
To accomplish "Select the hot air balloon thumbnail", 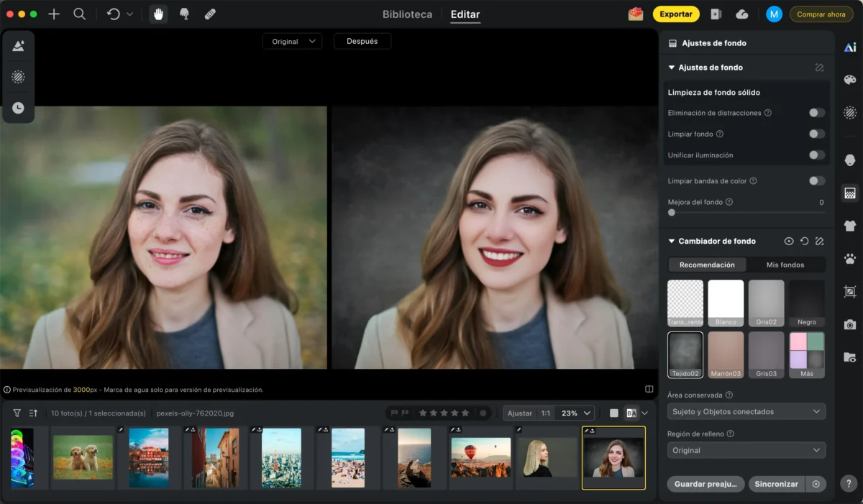I will point(480,458).
